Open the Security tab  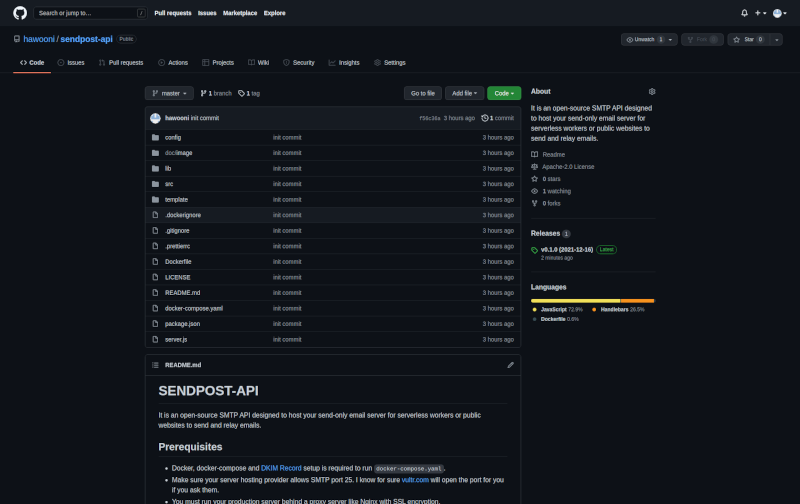click(299, 63)
